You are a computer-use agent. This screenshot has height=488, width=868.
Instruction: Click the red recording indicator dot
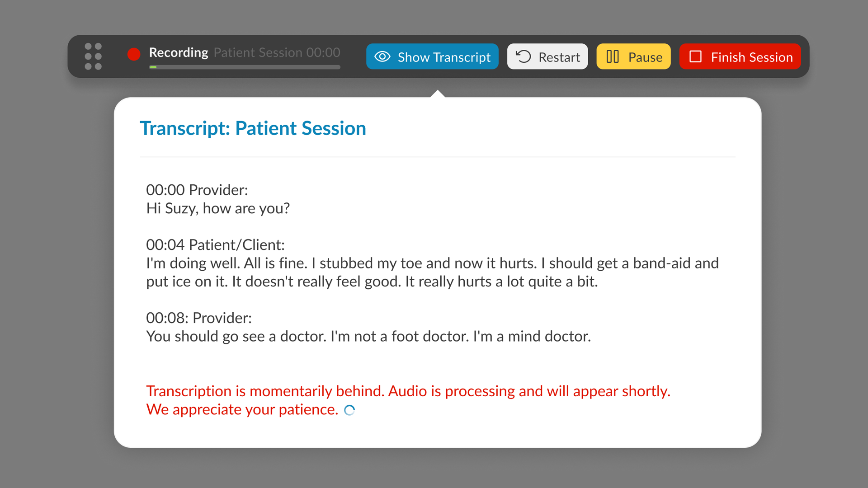point(134,54)
